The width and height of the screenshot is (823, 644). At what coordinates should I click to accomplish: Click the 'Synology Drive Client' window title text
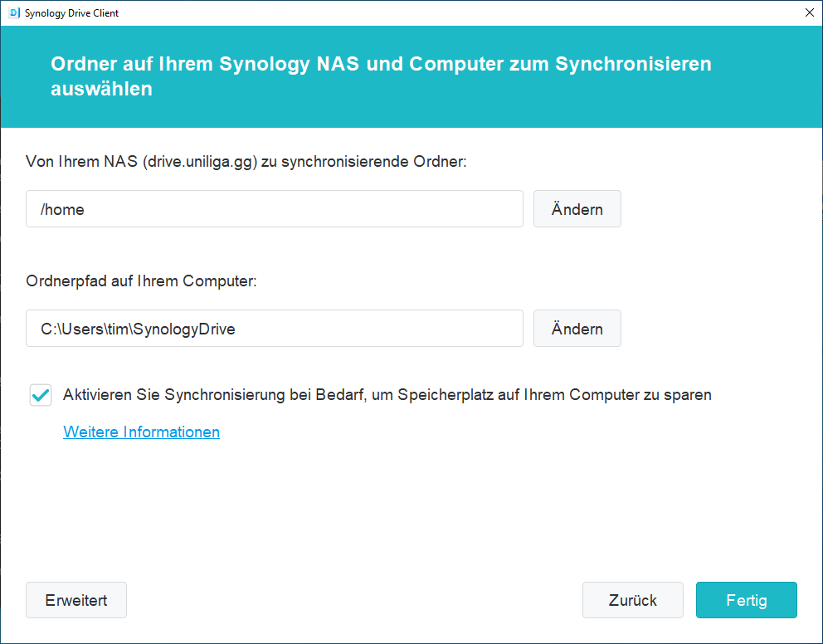pos(71,13)
